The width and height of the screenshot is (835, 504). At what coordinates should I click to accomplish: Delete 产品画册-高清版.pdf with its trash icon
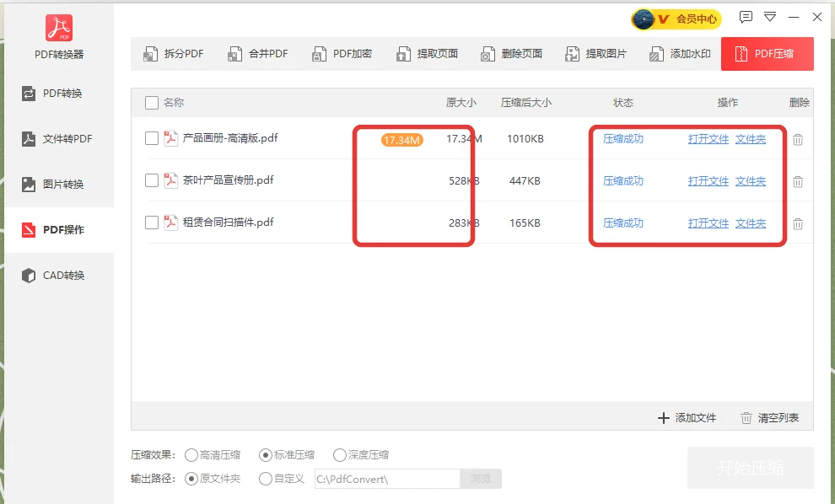798,139
